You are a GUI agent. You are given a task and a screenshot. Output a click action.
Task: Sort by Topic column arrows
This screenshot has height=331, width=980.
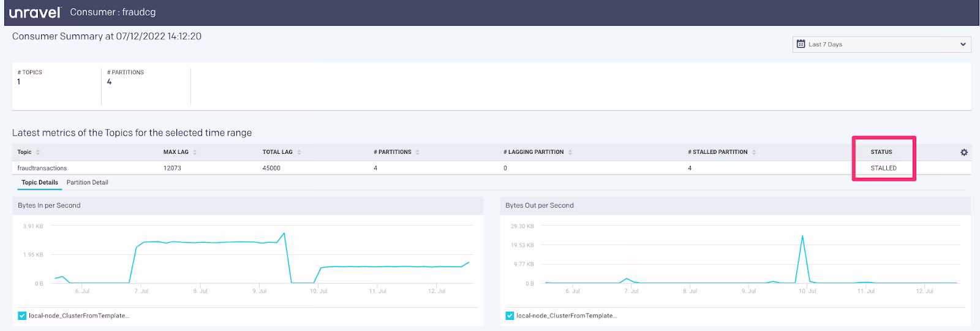pos(38,152)
